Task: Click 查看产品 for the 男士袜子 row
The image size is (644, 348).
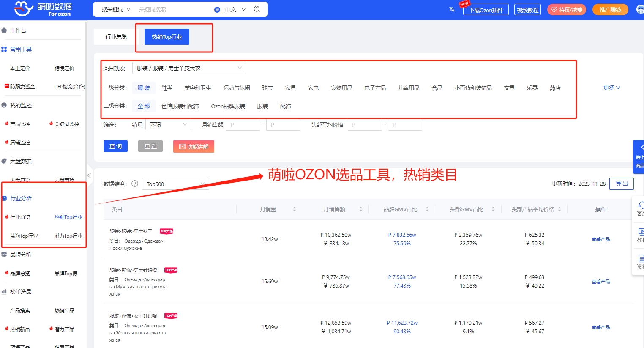Action: (x=600, y=239)
